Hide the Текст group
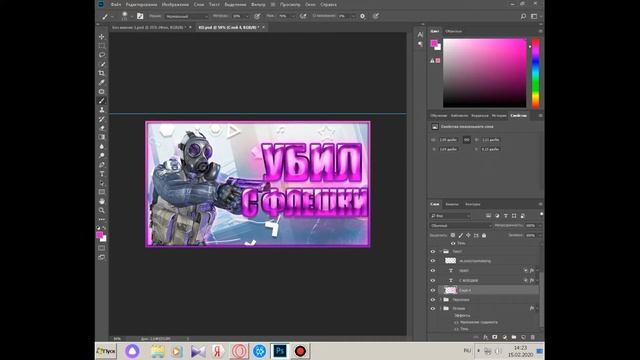 [433, 251]
